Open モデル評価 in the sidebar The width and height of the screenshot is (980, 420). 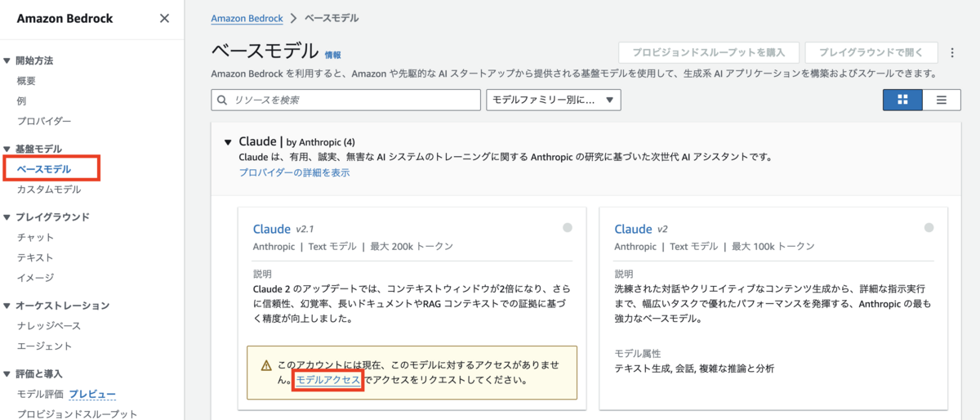click(40, 394)
